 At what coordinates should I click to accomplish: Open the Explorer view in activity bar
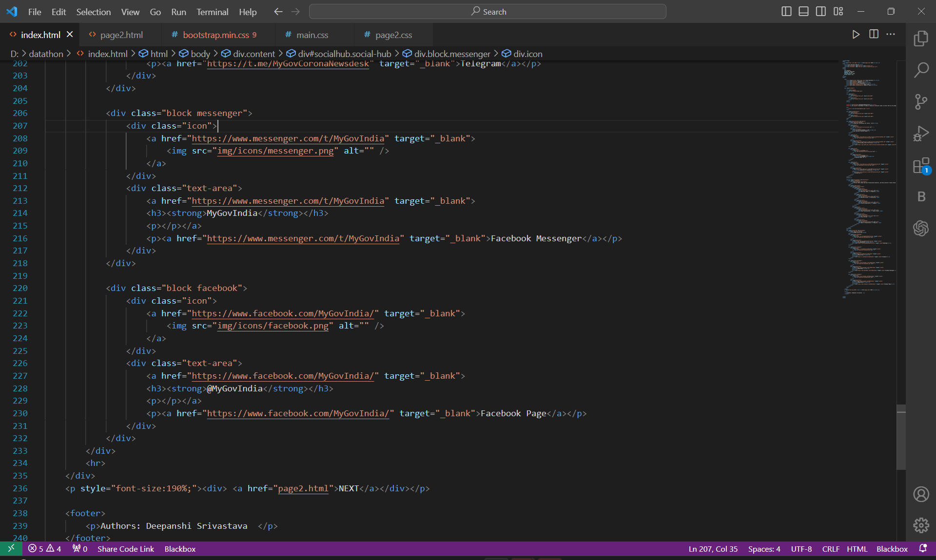click(921, 39)
